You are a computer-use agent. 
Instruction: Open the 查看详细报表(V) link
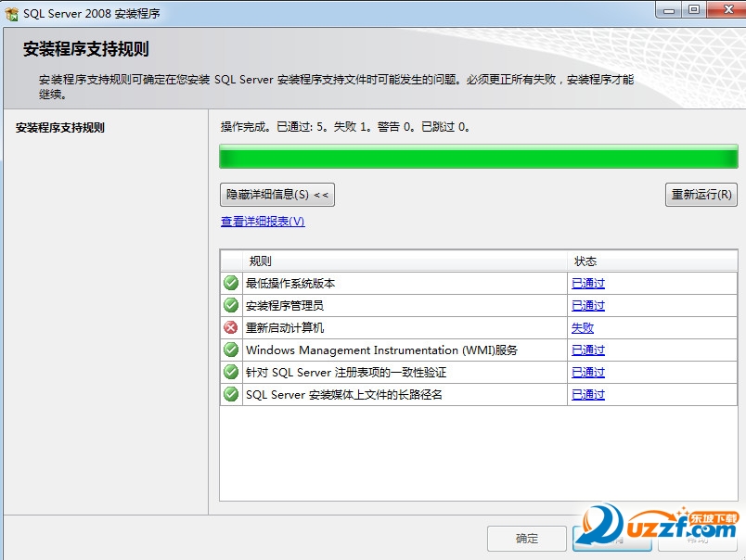pyautogui.click(x=263, y=222)
